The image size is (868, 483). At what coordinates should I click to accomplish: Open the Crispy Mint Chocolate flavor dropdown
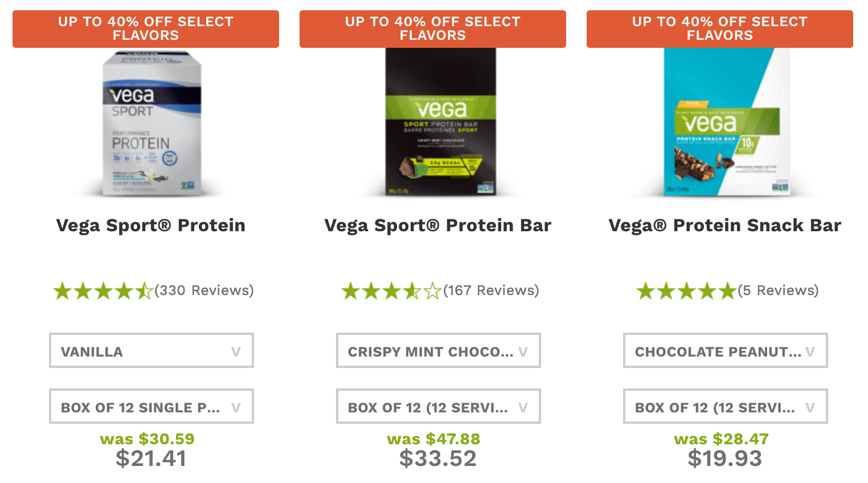(x=439, y=351)
